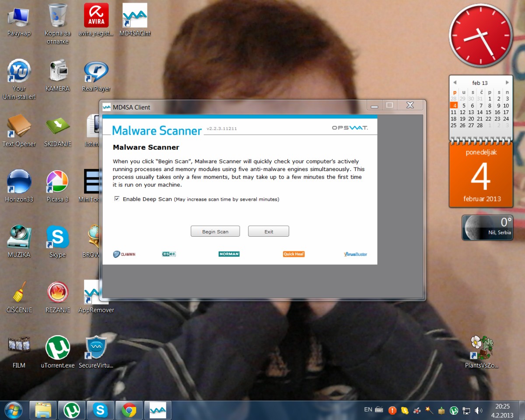The height and width of the screenshot is (420, 525).
Task: Click the Begin Scan button
Action: point(215,231)
